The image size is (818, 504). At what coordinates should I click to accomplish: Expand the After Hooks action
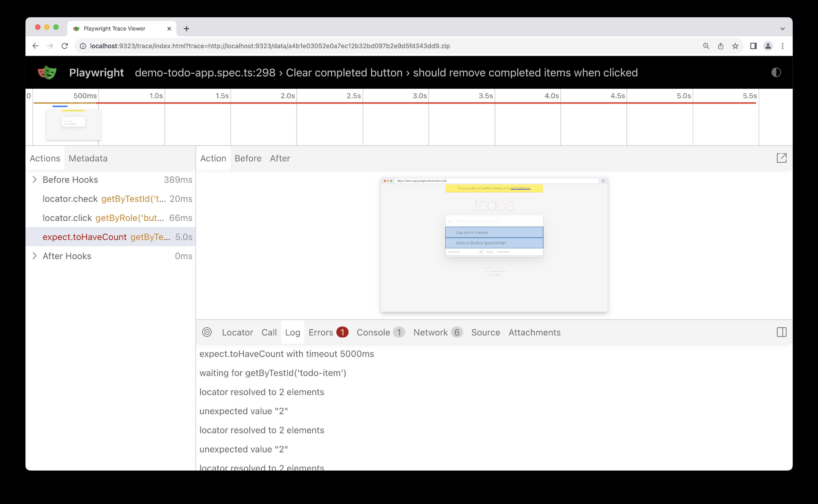35,256
